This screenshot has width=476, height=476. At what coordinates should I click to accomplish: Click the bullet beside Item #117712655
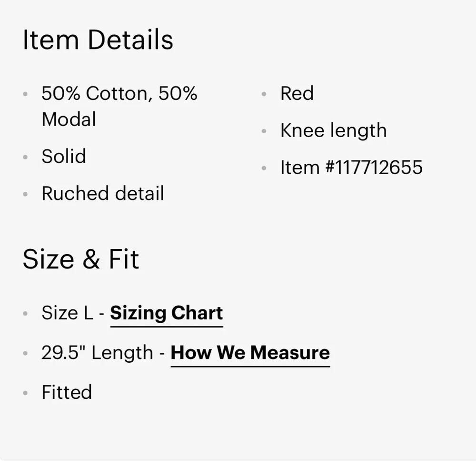click(264, 168)
